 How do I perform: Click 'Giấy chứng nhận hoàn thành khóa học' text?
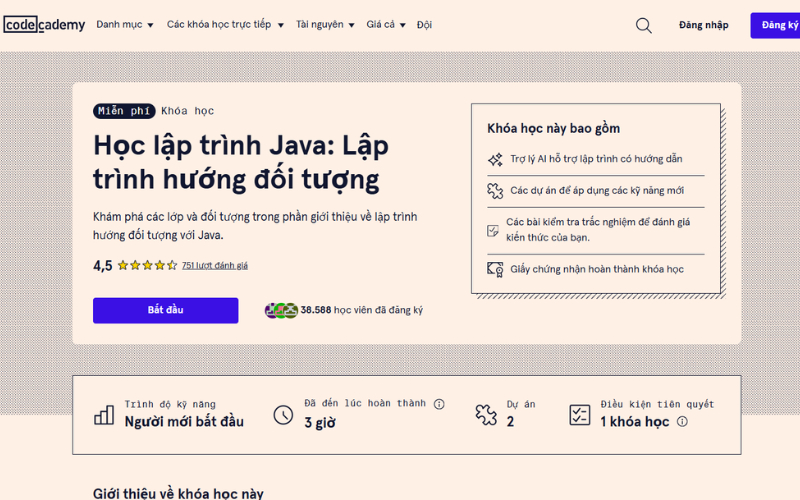(597, 269)
